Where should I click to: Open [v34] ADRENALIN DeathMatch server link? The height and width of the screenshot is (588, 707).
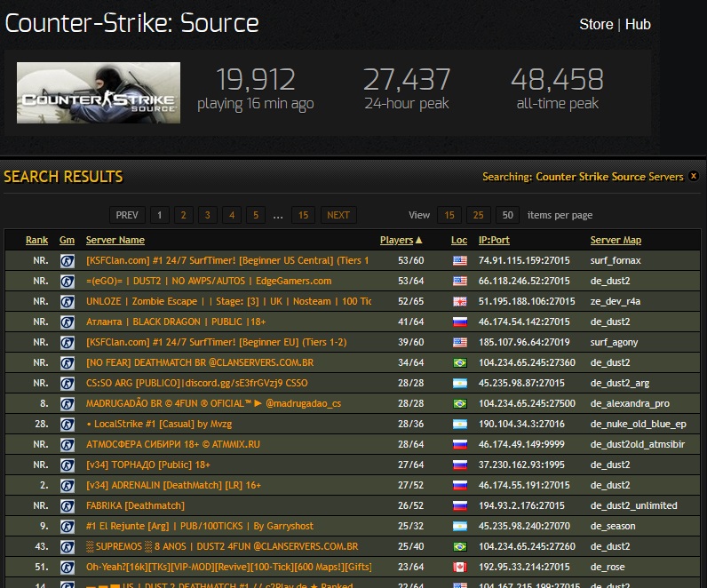(173, 486)
